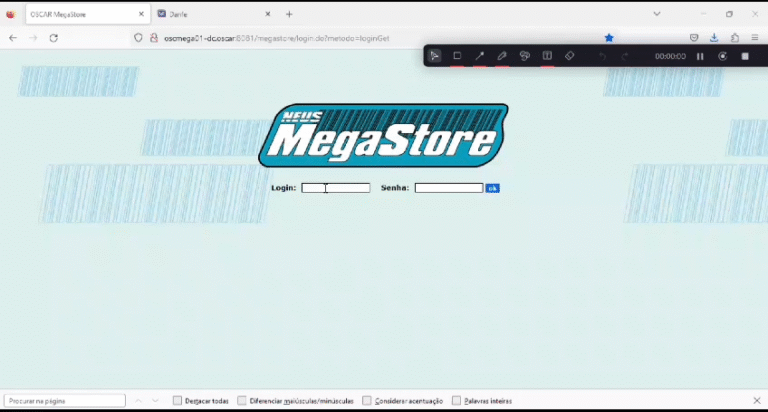Open the Pocket save icon
The image size is (768, 412).
pyautogui.click(x=694, y=38)
